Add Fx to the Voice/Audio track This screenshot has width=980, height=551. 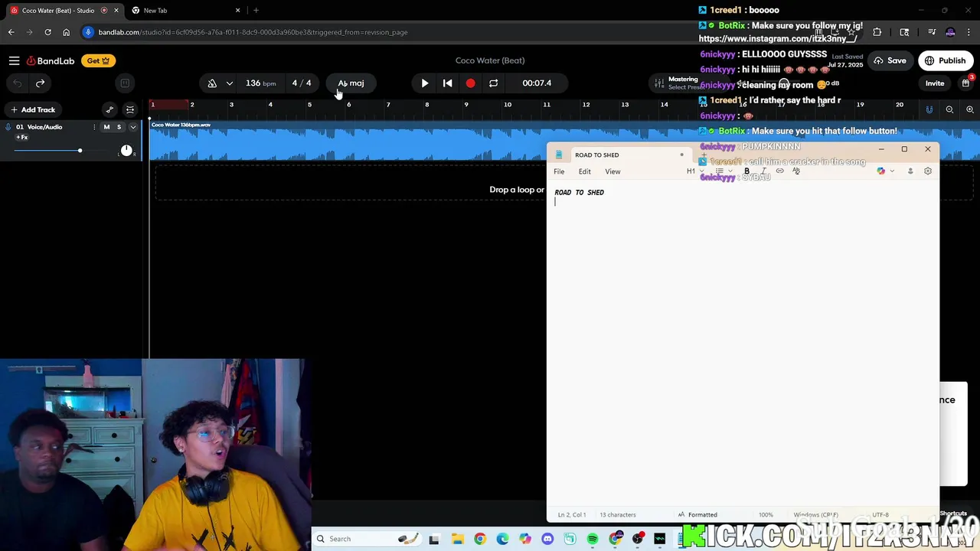coord(21,138)
